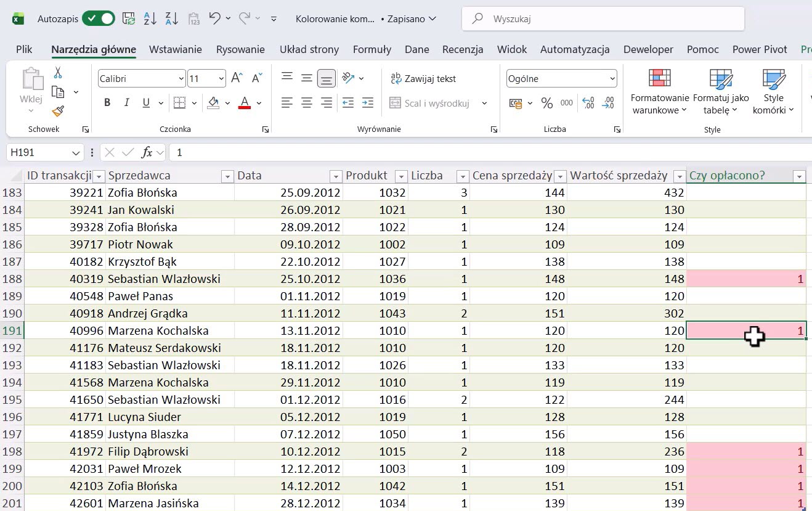The height and width of the screenshot is (511, 812).
Task: Open filter dropdown for Czy opłacono? column
Action: coord(800,176)
